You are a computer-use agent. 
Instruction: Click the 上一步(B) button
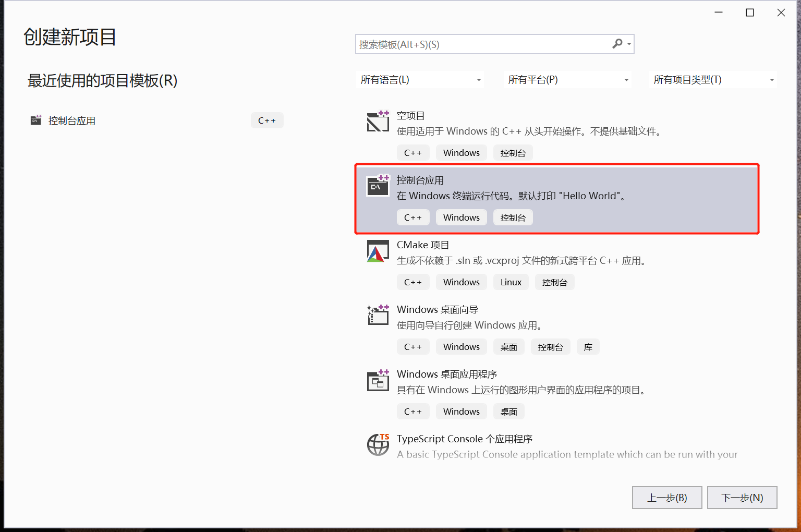pos(667,498)
